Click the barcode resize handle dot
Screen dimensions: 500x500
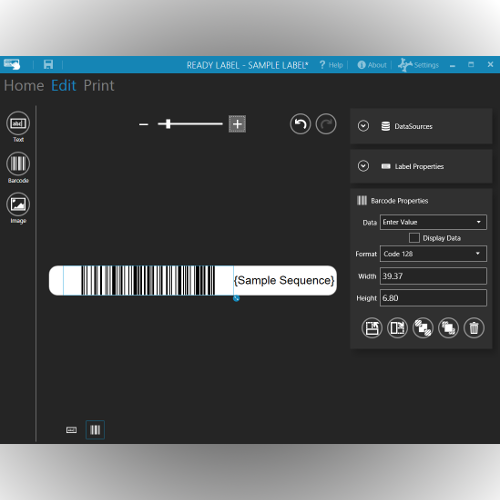coord(236,298)
